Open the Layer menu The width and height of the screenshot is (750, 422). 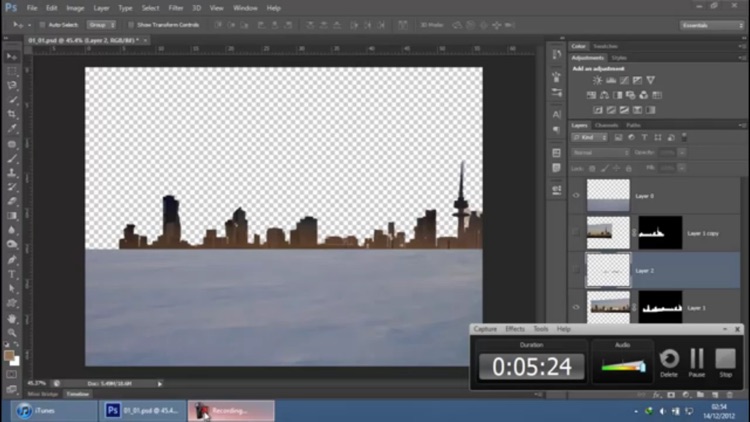coord(101,8)
